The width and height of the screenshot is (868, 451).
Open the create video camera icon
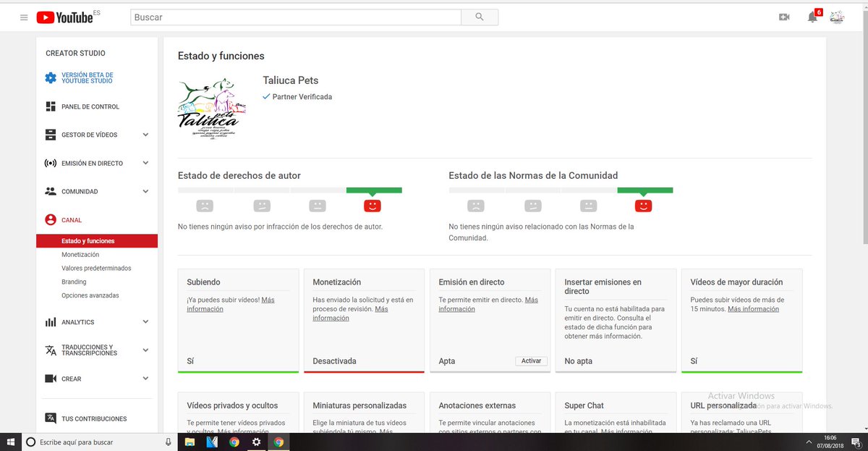point(784,17)
